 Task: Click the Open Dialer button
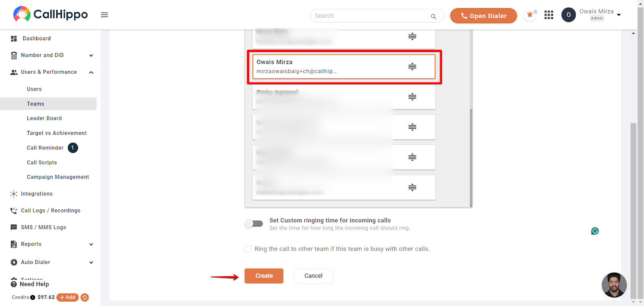click(483, 16)
